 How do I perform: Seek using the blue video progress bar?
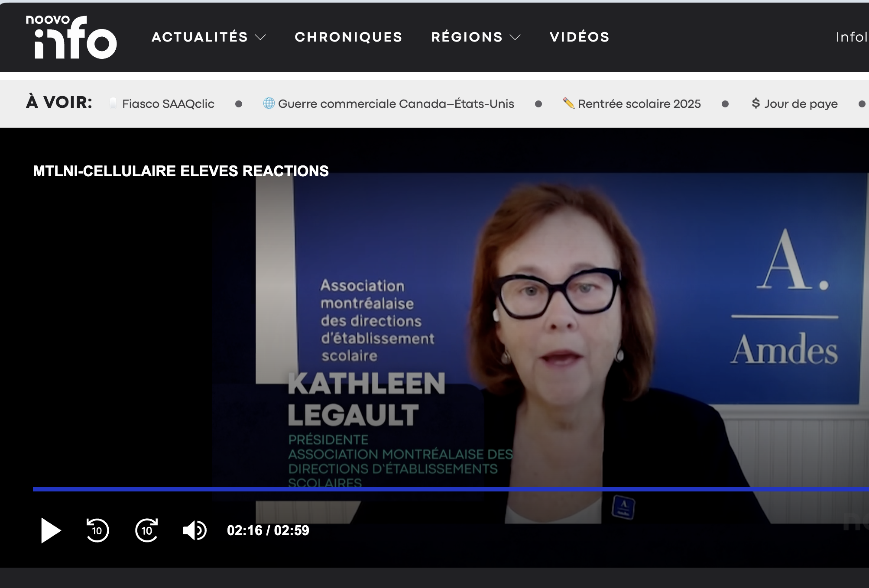click(433, 488)
